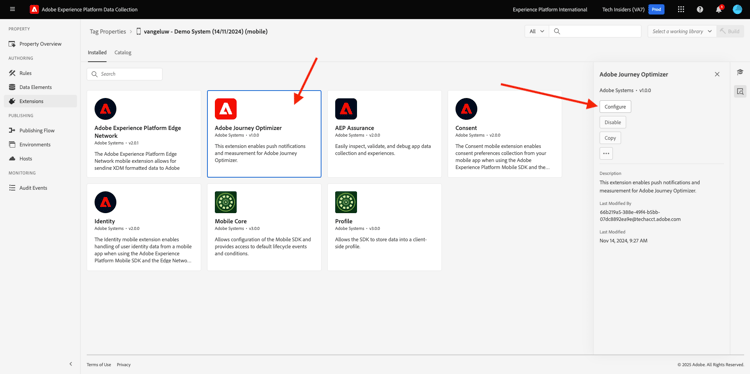Click the Prod environment badge

point(656,9)
